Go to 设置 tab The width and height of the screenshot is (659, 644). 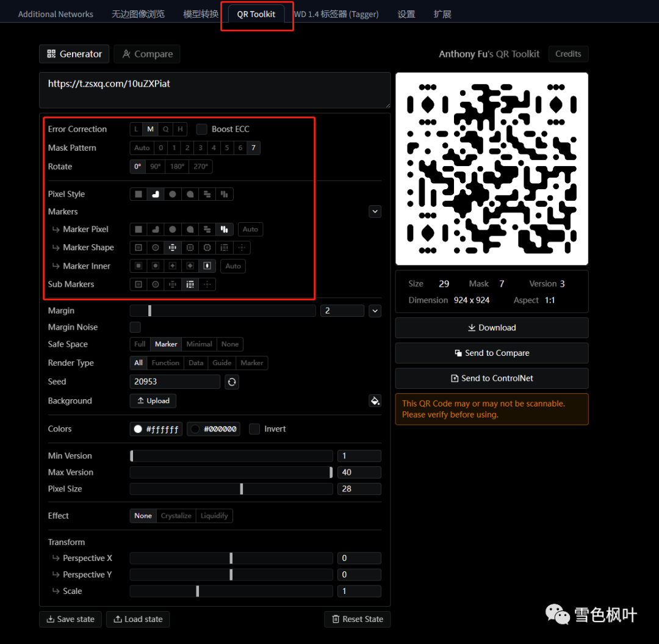tap(406, 14)
